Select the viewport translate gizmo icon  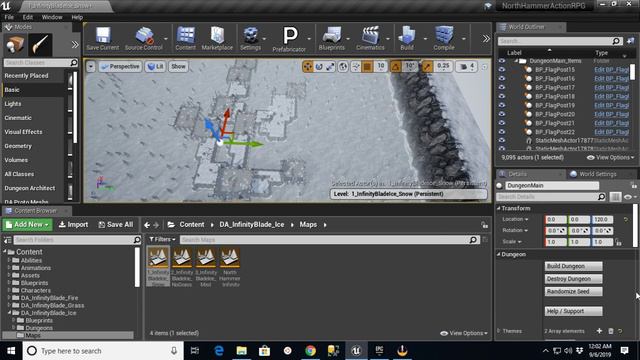point(308,66)
